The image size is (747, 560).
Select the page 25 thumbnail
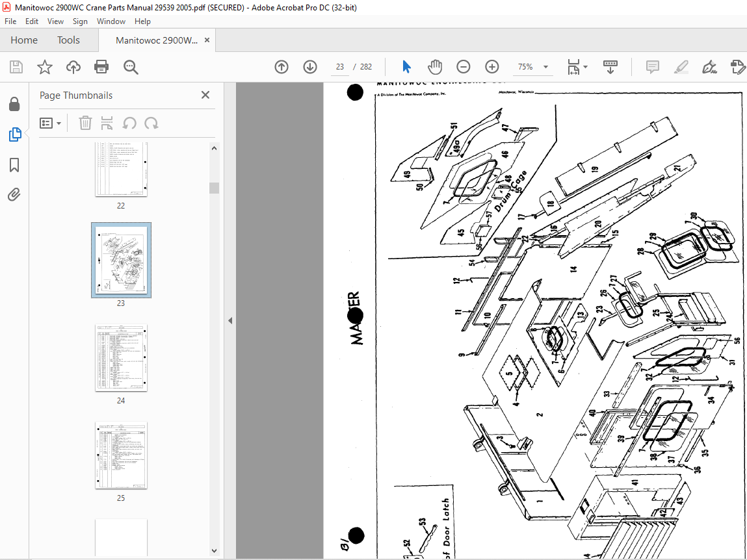pos(121,455)
